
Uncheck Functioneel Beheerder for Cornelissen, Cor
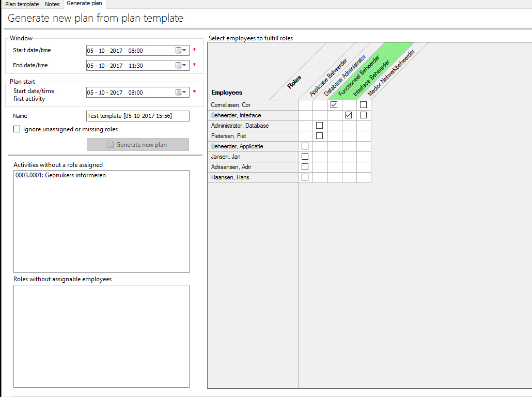[x=334, y=105]
